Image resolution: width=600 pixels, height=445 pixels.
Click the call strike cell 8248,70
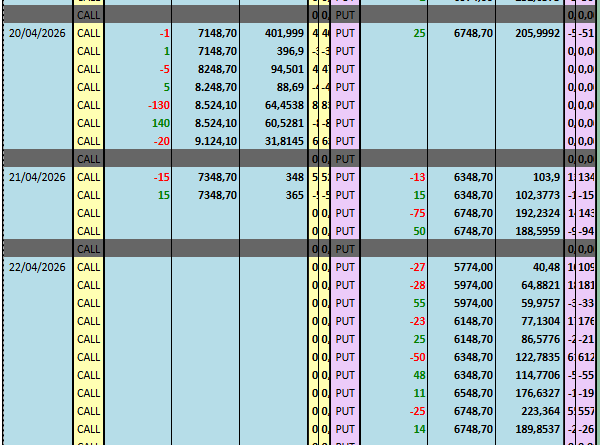point(205,69)
